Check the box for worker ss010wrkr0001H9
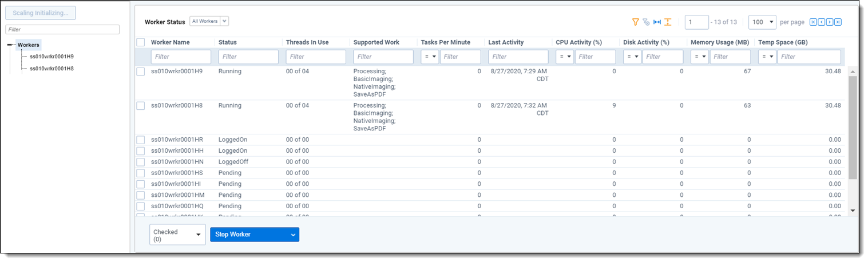Viewport: 868px width, 262px height. click(x=141, y=72)
